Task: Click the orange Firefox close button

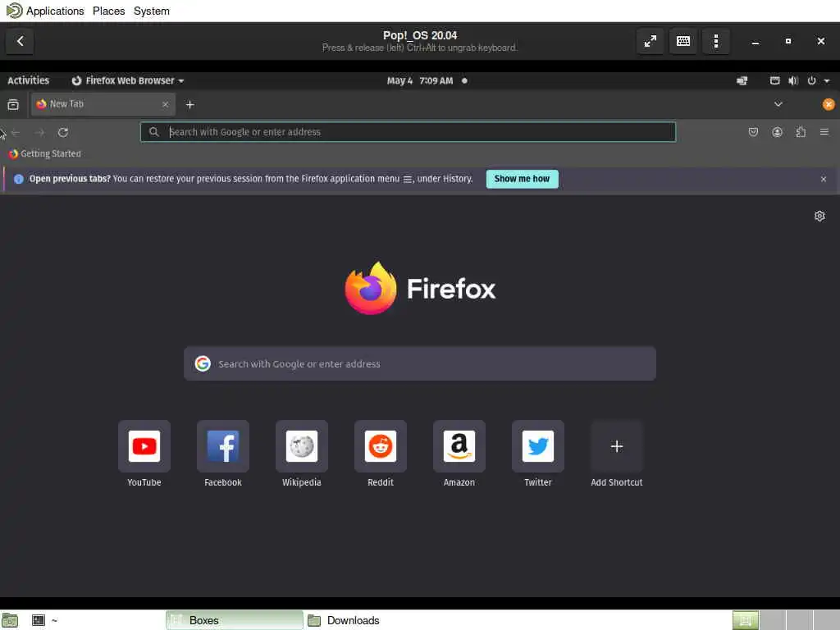Action: tap(829, 104)
